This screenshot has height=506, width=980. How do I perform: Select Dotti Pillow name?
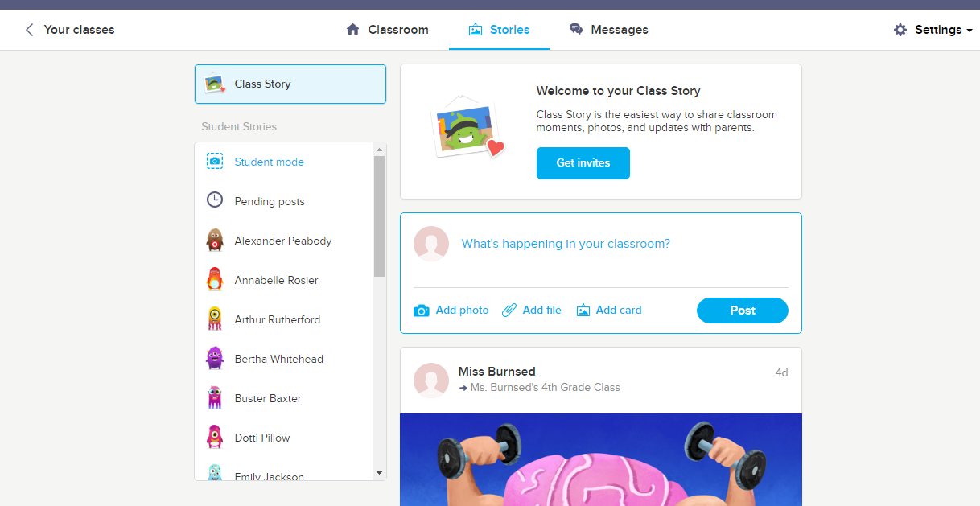coord(262,438)
